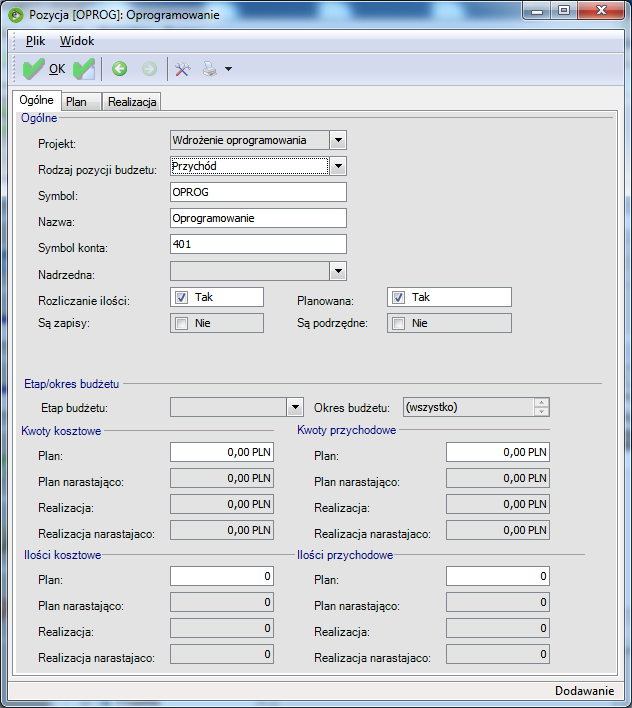Click the greyed forward arrow icon
Screen dimensions: 632x708
pyautogui.click(x=149, y=69)
